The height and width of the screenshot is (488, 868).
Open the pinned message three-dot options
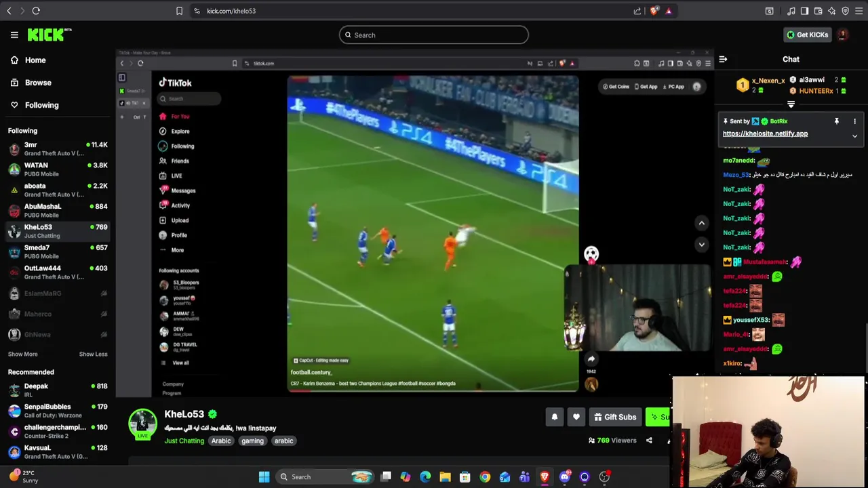coord(854,121)
